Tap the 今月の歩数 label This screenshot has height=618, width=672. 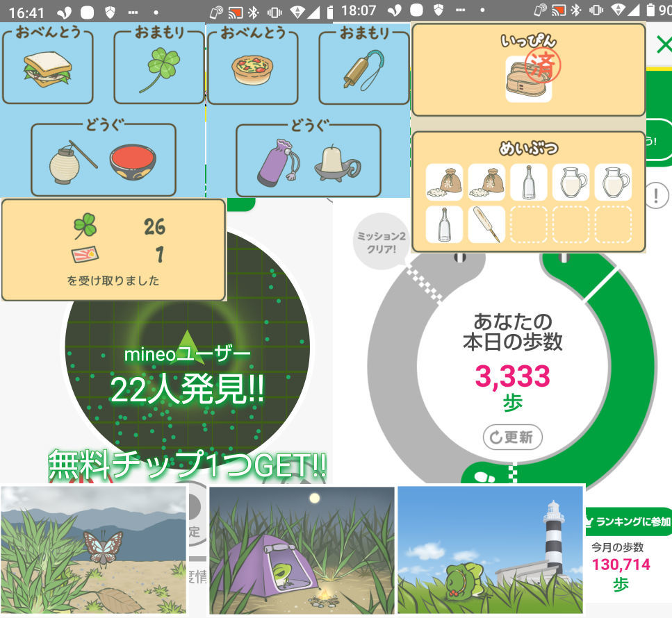click(x=618, y=547)
